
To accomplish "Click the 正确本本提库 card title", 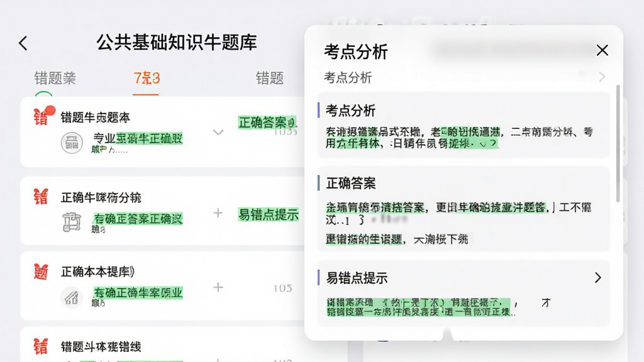I will pos(97,271).
